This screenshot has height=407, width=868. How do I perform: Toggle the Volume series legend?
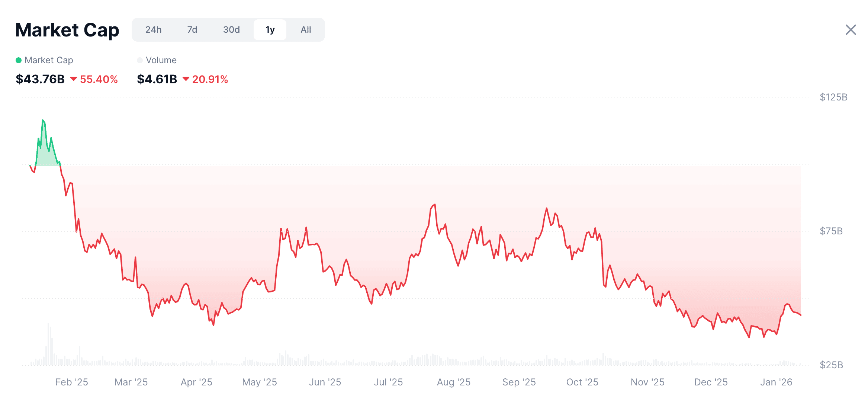tap(161, 60)
